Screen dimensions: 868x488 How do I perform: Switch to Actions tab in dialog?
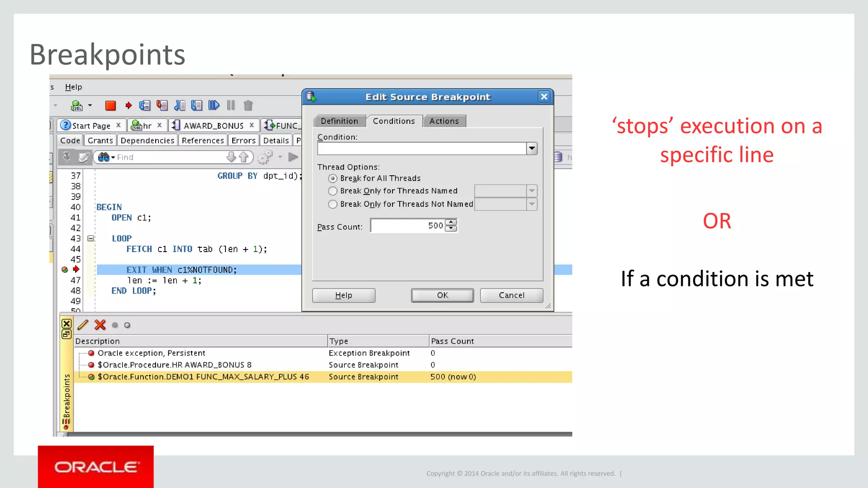pos(444,121)
